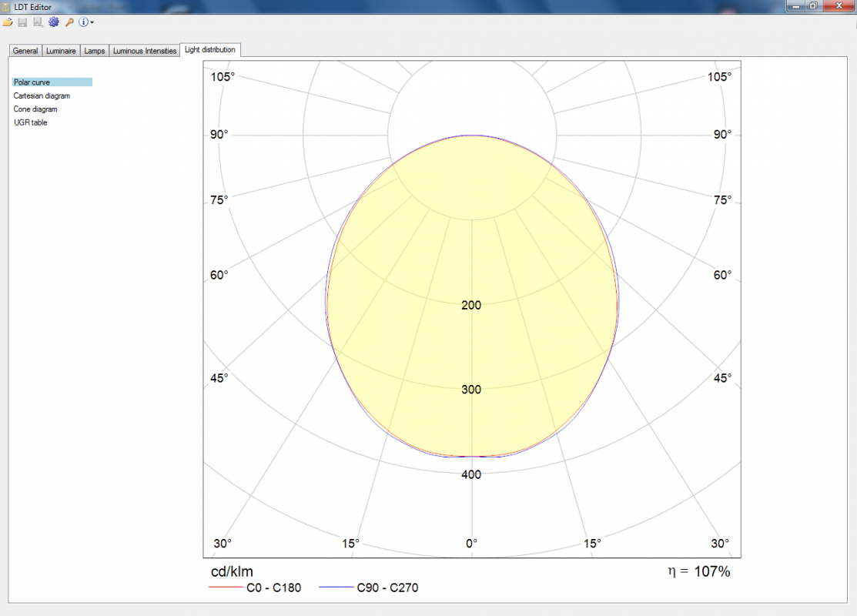
Task: Expand the info icon dropdown arrow
Action: pos(92,22)
